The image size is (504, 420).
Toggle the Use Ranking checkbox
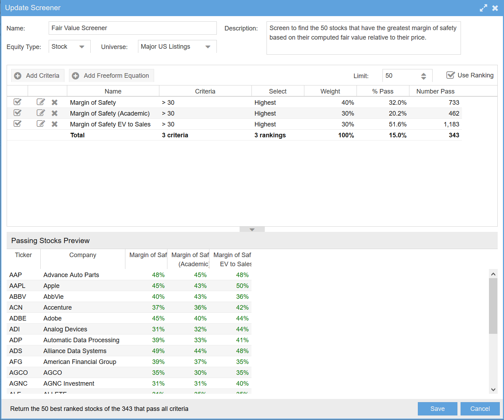(x=450, y=75)
